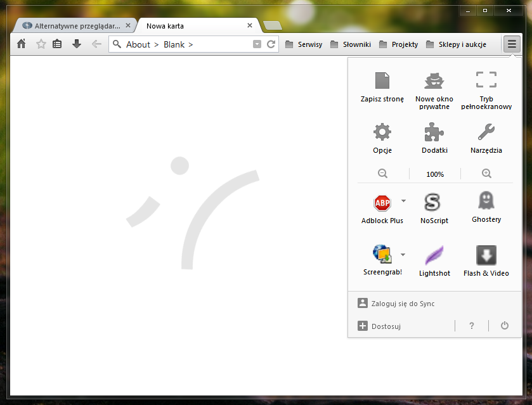Reload the current page
The width and height of the screenshot is (532, 405).
click(x=271, y=44)
